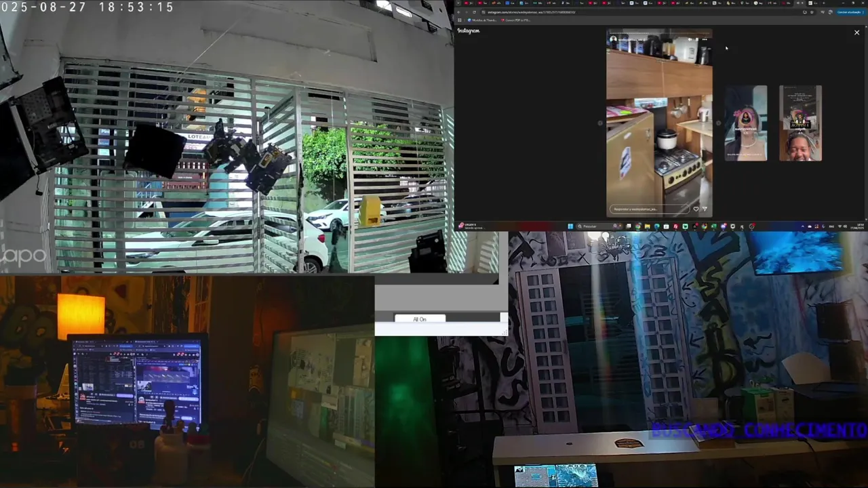Open a new browser tab
Image resolution: width=868 pixels, height=488 pixels.
pos(824,3)
